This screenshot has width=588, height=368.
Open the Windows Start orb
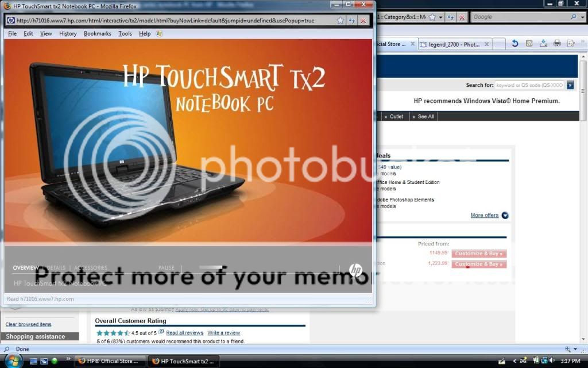tap(13, 361)
